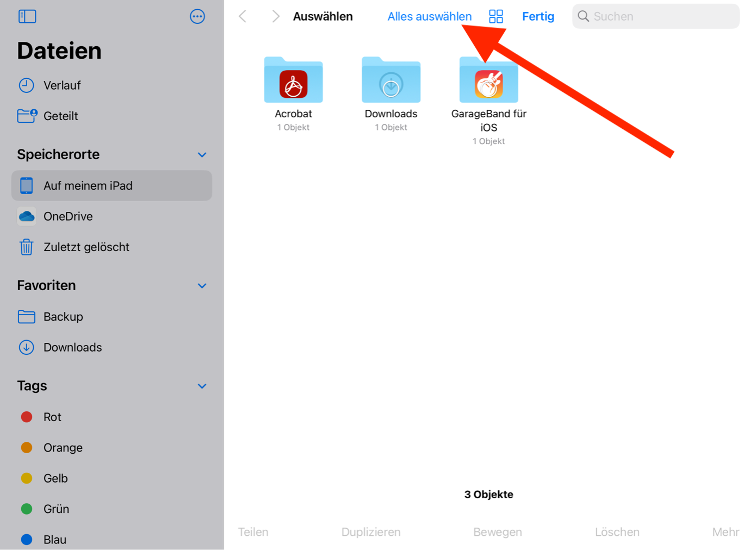Collapse the Favoriten section
Screen dimensions: 756x551
(202, 286)
